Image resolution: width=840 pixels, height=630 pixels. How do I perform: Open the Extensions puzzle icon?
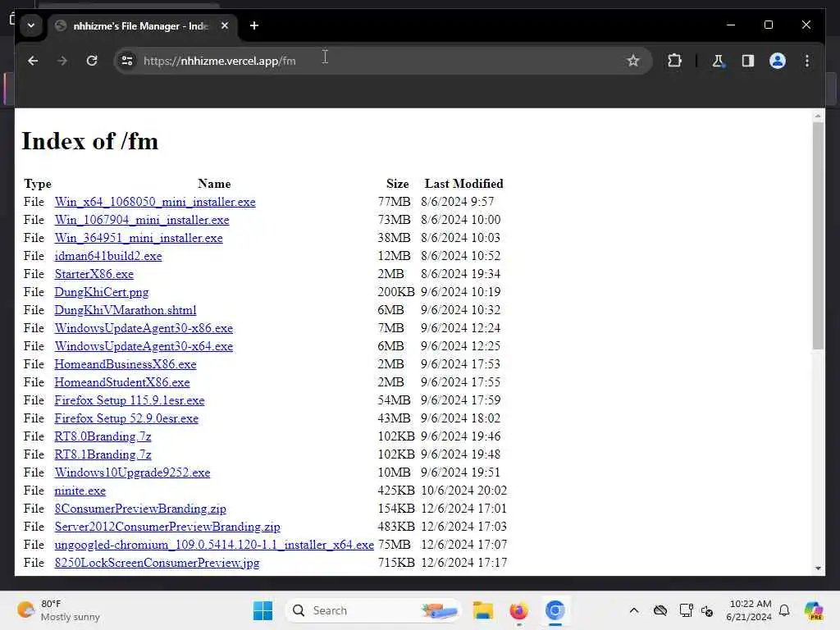point(674,61)
